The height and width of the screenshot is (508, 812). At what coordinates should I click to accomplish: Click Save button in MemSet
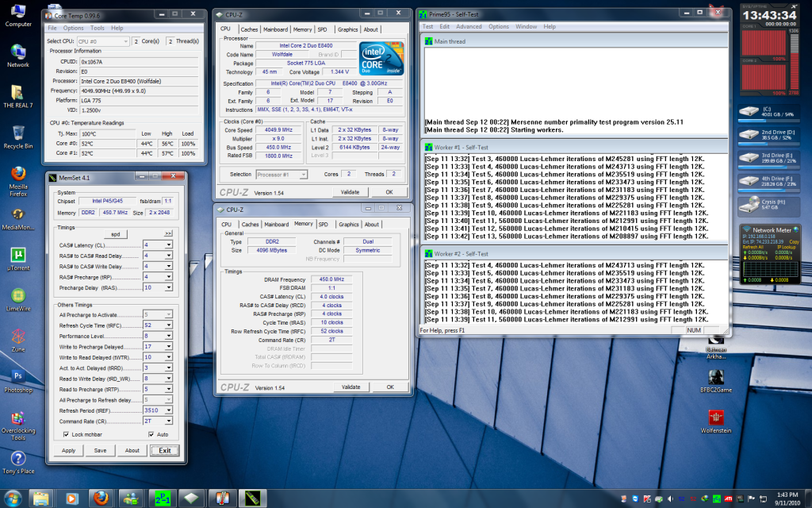[x=101, y=451]
